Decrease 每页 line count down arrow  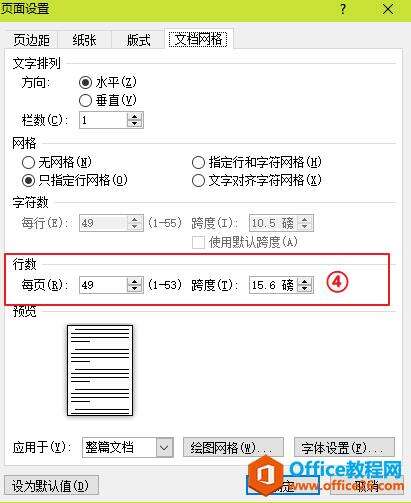[x=135, y=289]
